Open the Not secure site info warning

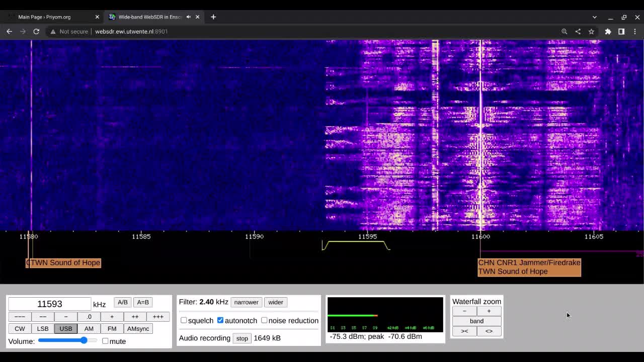tap(69, 31)
